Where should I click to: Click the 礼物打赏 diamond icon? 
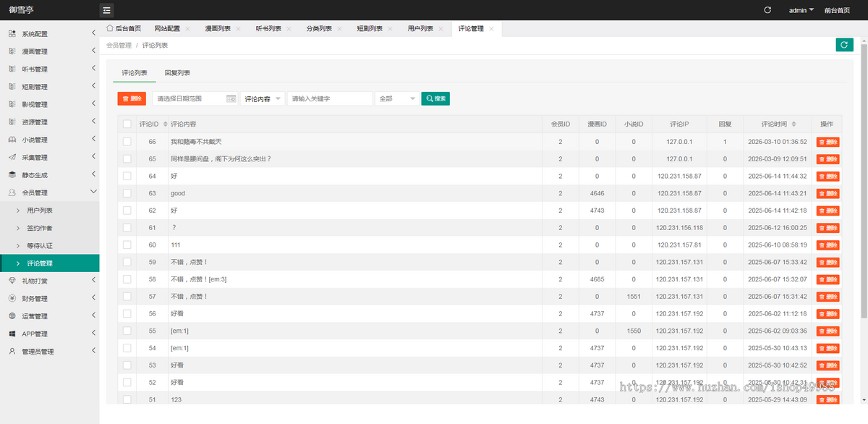[12, 281]
